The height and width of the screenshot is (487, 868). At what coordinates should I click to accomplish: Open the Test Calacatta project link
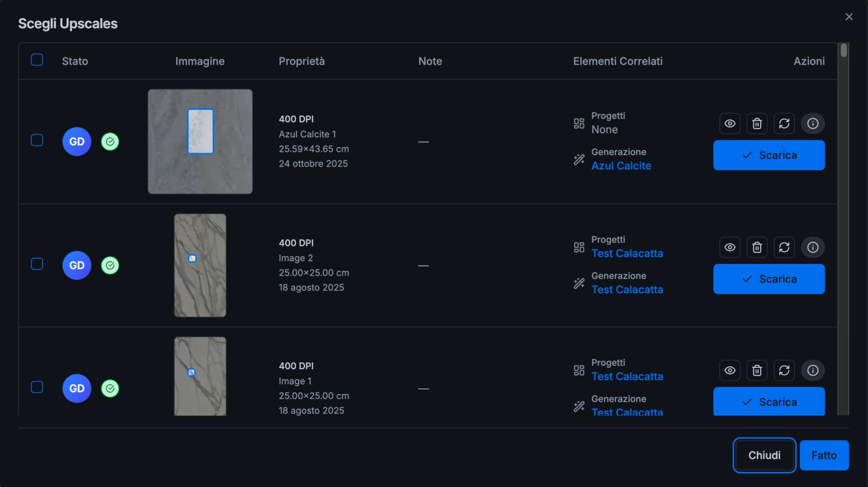point(627,253)
